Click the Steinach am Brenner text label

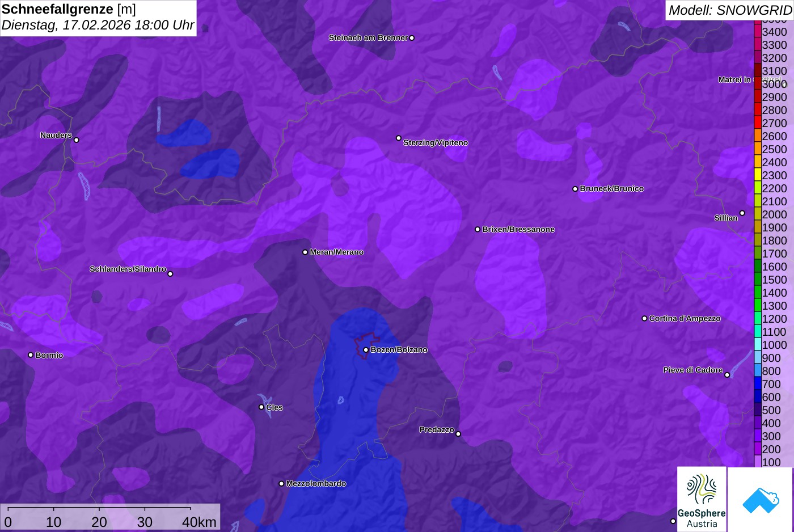tap(368, 38)
